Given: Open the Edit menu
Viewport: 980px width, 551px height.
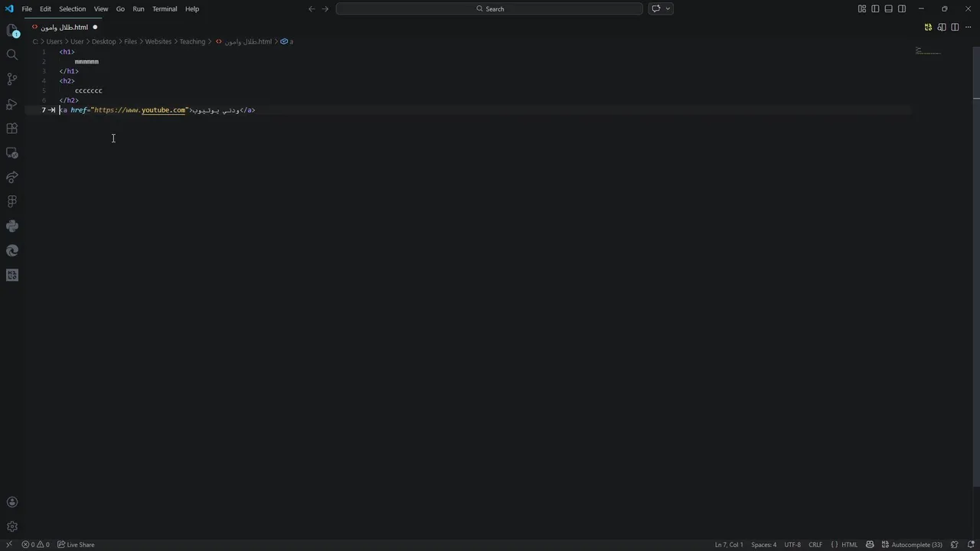Looking at the screenshot, I should (x=45, y=8).
